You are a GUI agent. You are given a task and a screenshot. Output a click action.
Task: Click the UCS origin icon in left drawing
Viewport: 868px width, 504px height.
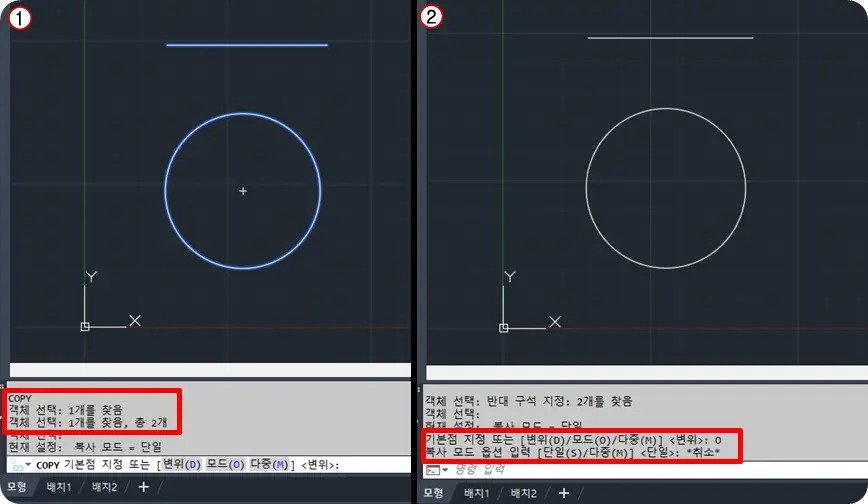85,327
